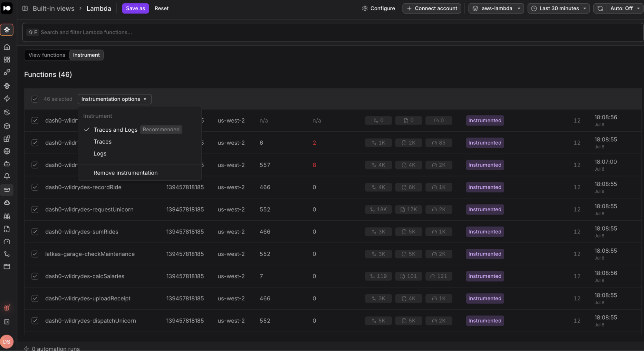The height and width of the screenshot is (351, 644).
Task: Open the lightning bolt icon in sidebar
Action: coord(7,99)
